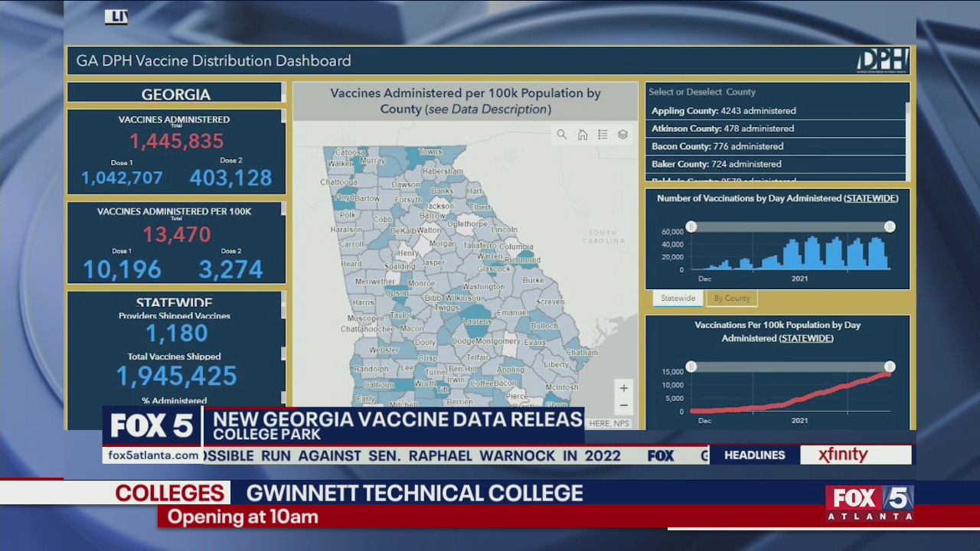Open the map legend icon

tap(603, 135)
